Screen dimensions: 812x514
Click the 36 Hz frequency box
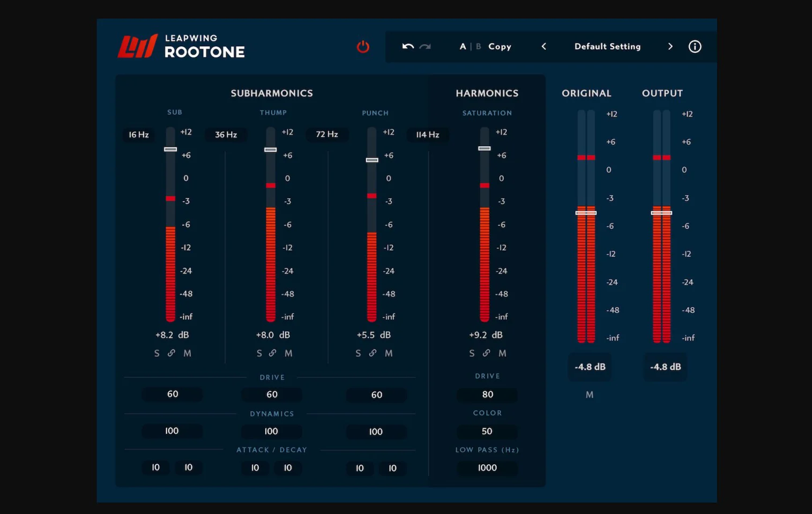[x=226, y=135]
